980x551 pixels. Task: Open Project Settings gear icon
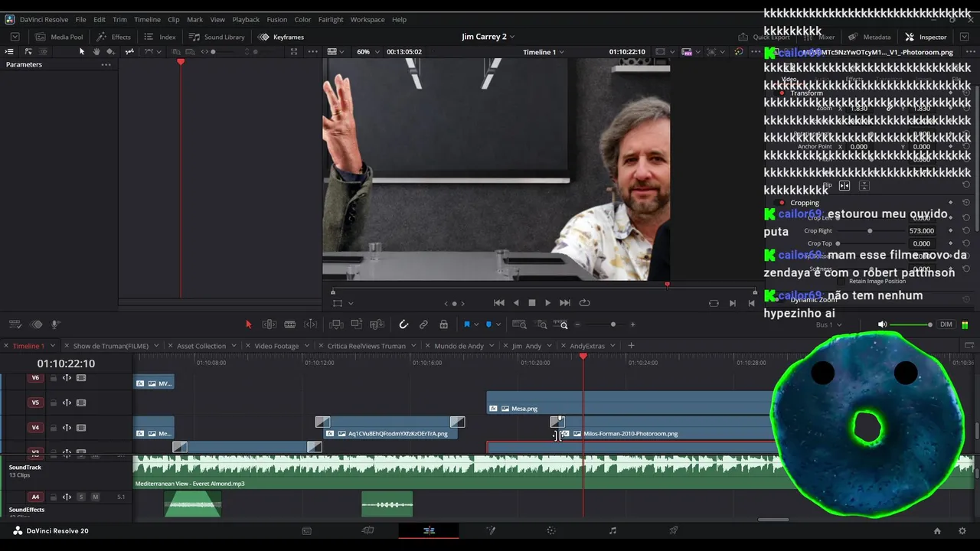962,531
